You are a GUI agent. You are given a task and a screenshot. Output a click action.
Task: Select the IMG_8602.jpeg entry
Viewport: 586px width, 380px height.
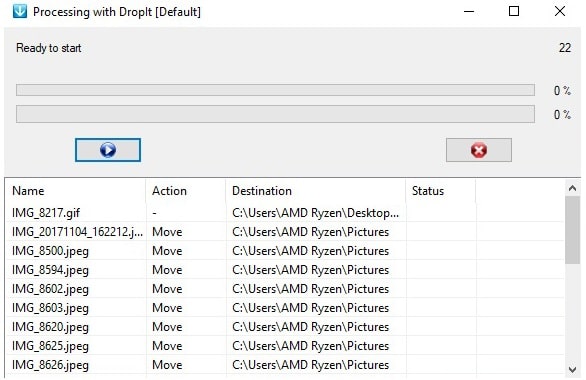coord(50,289)
